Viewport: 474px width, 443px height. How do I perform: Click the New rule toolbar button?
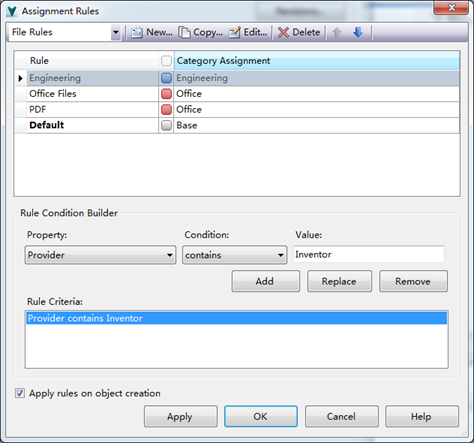152,32
